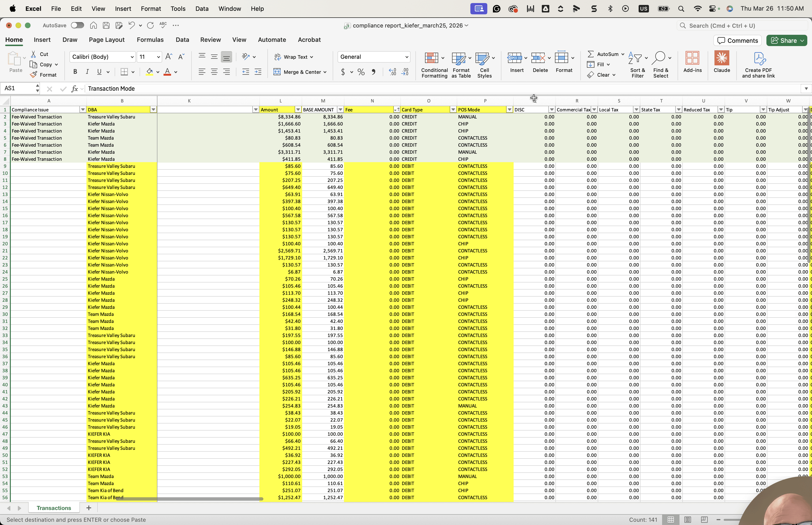
Task: Launch the Claude add-in
Action: [722, 62]
